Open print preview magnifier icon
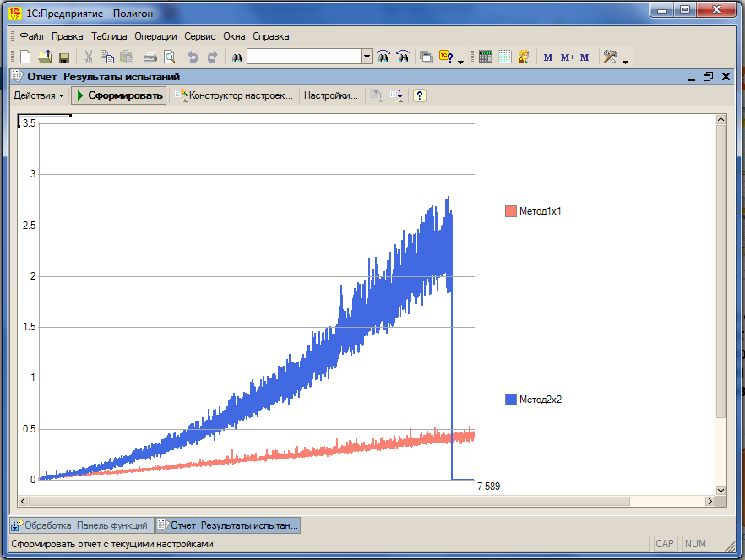This screenshot has width=745, height=560. point(170,57)
